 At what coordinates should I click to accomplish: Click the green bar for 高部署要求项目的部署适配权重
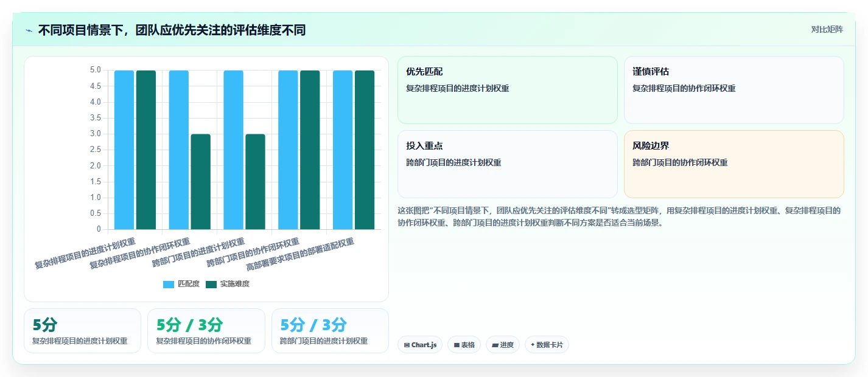pyautogui.click(x=365, y=150)
